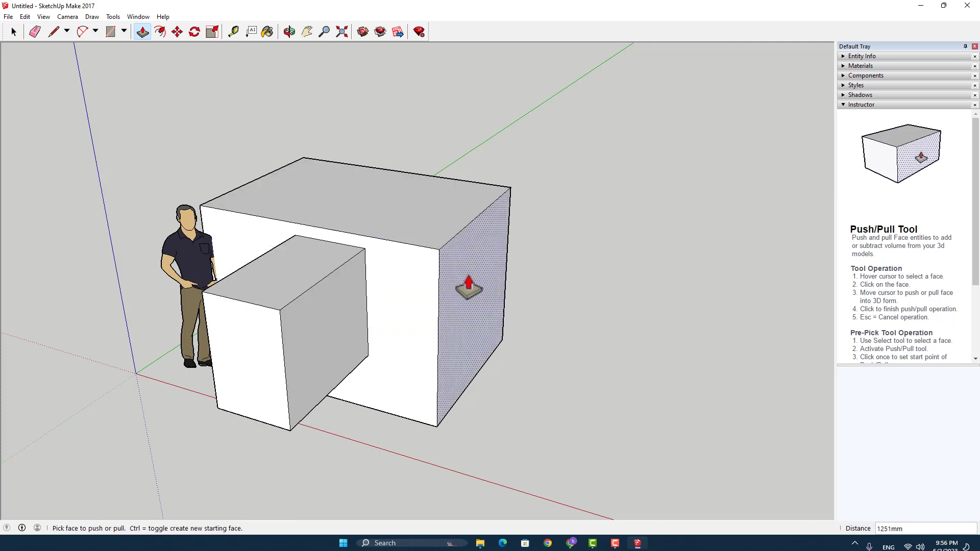Select the Rotate tool
The height and width of the screenshot is (551, 980).
(x=194, y=32)
